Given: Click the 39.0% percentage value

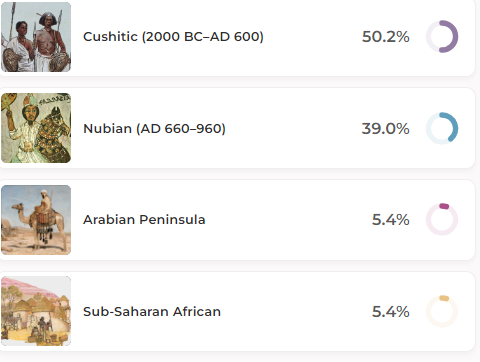Looking at the screenshot, I should point(386,128).
